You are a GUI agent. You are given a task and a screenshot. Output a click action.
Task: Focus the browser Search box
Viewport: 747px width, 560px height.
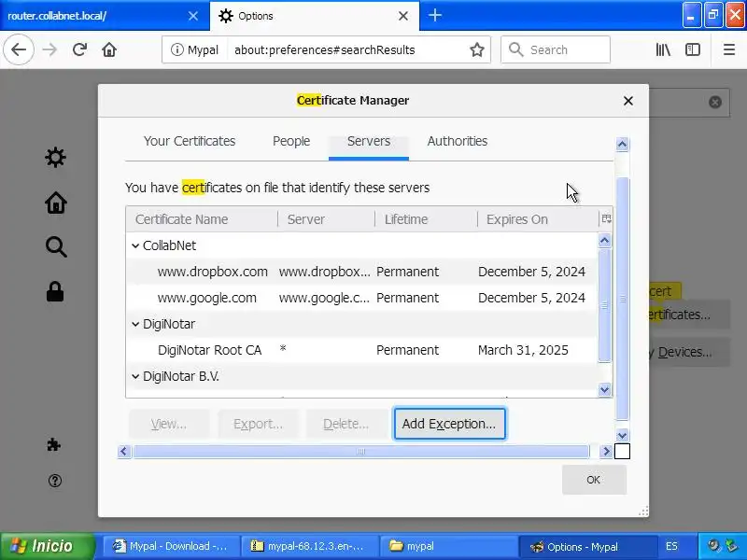point(556,49)
